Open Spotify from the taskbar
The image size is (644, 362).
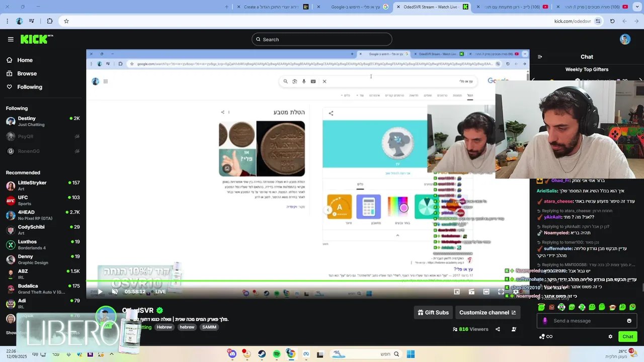click(x=277, y=354)
